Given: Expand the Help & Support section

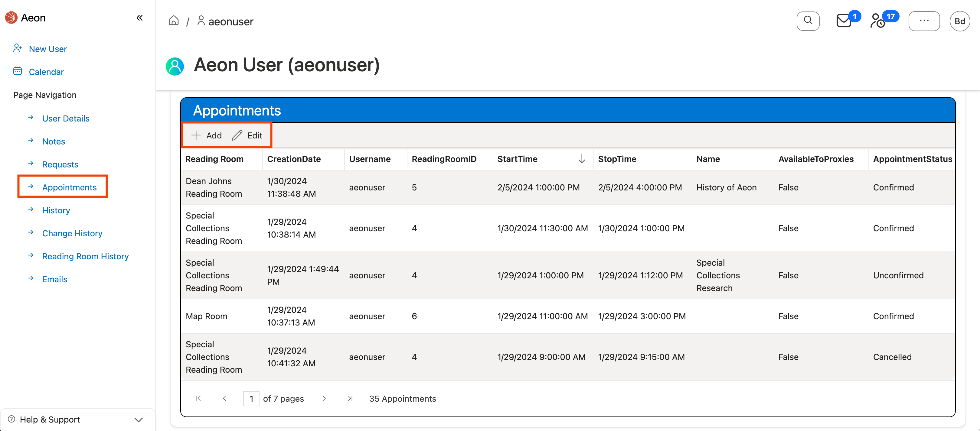Looking at the screenshot, I should pos(138,420).
